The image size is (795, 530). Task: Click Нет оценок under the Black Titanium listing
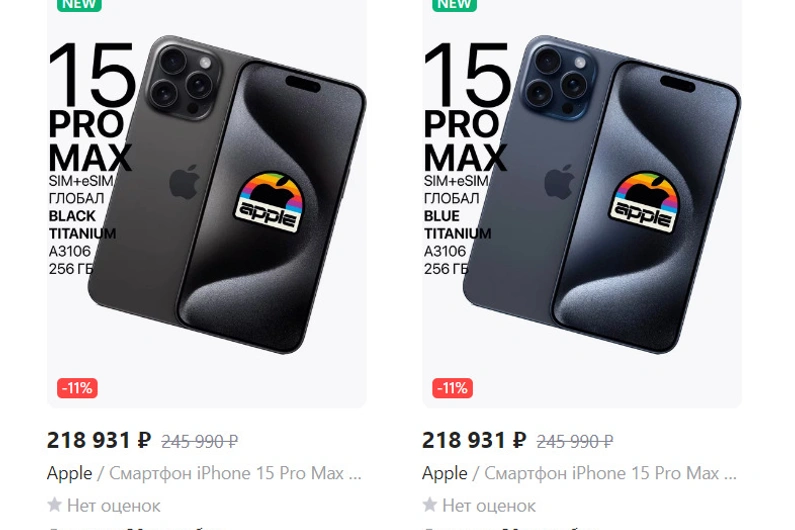(x=114, y=506)
